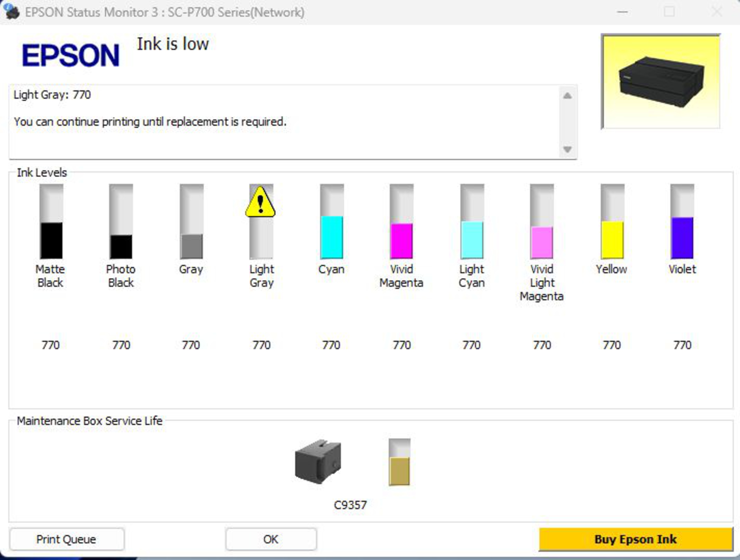Minimize the Status Monitor window
740x560 pixels.
point(622,12)
